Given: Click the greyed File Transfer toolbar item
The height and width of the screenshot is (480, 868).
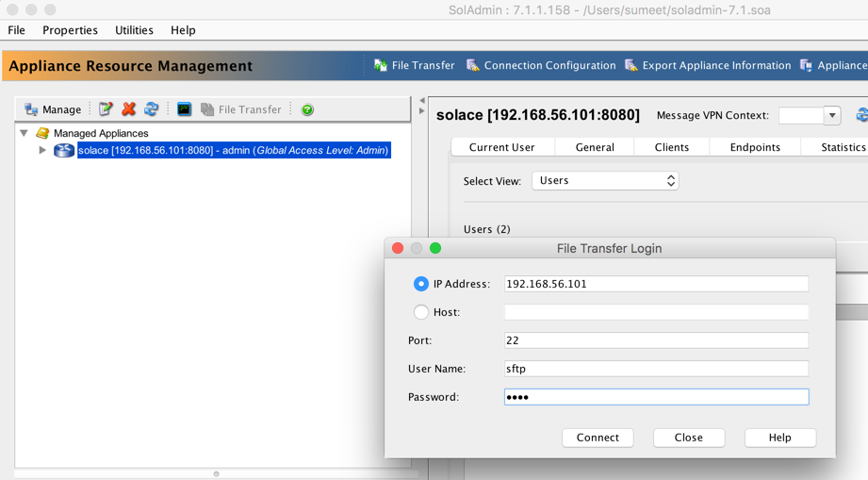Looking at the screenshot, I should (x=241, y=109).
